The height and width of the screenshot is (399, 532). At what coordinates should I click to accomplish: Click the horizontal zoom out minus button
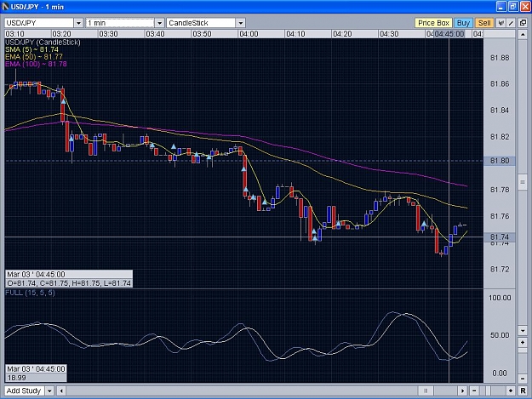pyautogui.click(x=474, y=390)
